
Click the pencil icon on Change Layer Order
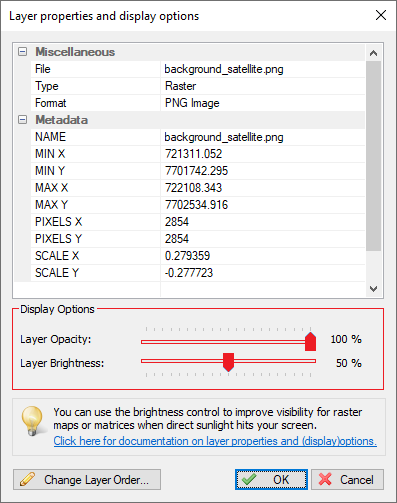coord(27,479)
